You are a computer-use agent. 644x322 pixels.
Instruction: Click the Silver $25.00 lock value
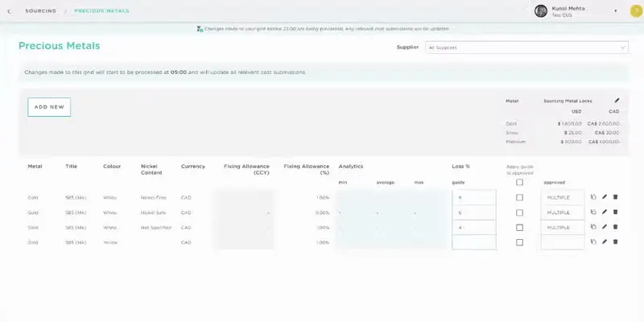pyautogui.click(x=573, y=133)
